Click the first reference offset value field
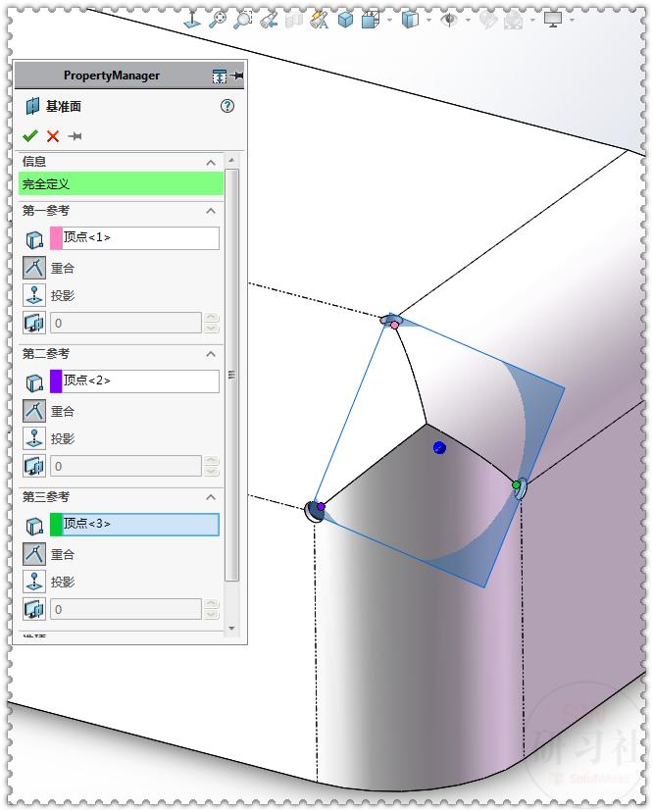Image resolution: width=653 pixels, height=812 pixels. tap(126, 323)
